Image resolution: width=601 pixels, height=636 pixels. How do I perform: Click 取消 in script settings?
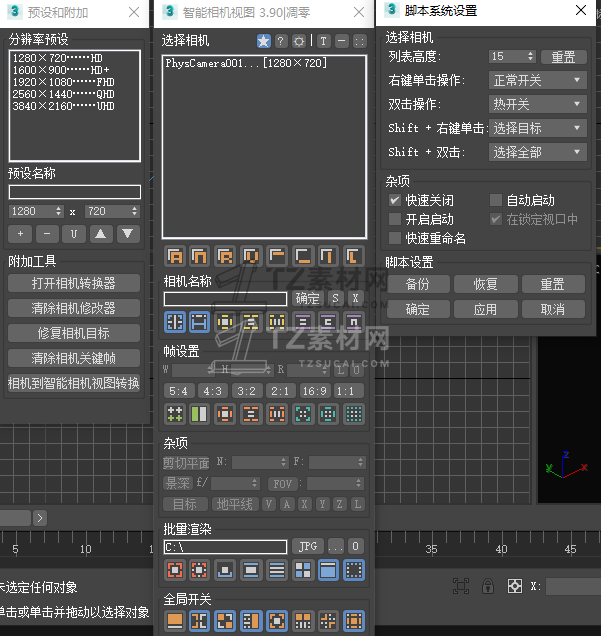pyautogui.click(x=553, y=309)
